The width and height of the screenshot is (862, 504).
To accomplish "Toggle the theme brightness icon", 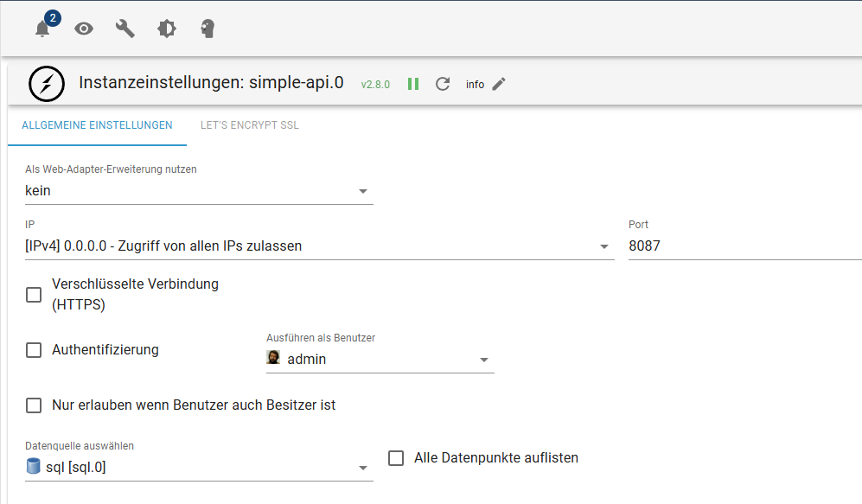I will (x=167, y=29).
